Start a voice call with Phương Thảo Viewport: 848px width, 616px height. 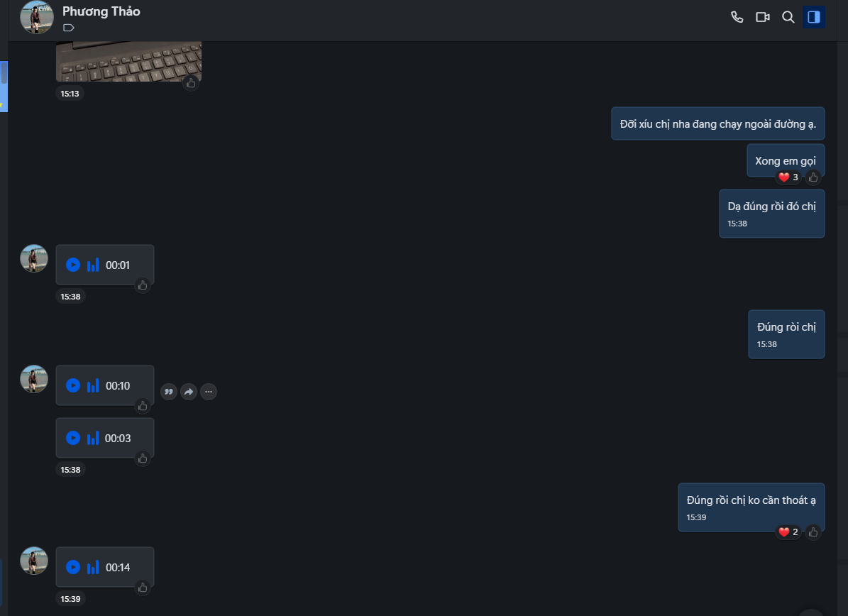[737, 17]
